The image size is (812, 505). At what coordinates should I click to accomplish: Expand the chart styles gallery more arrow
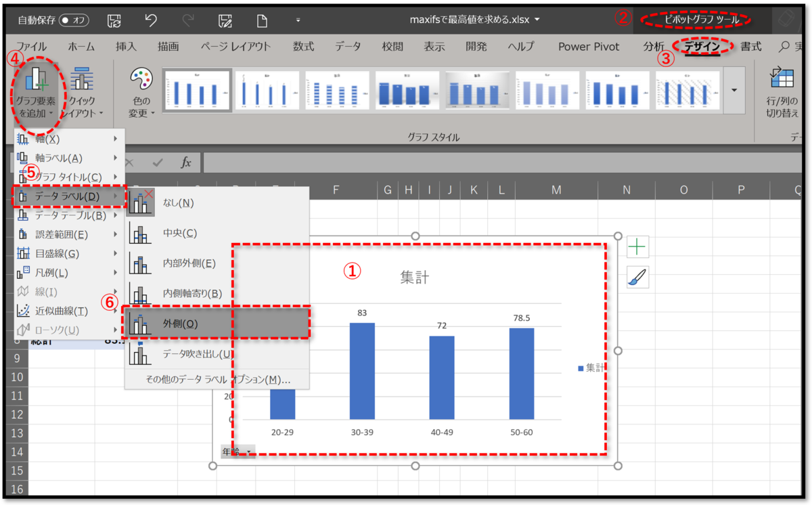[734, 91]
